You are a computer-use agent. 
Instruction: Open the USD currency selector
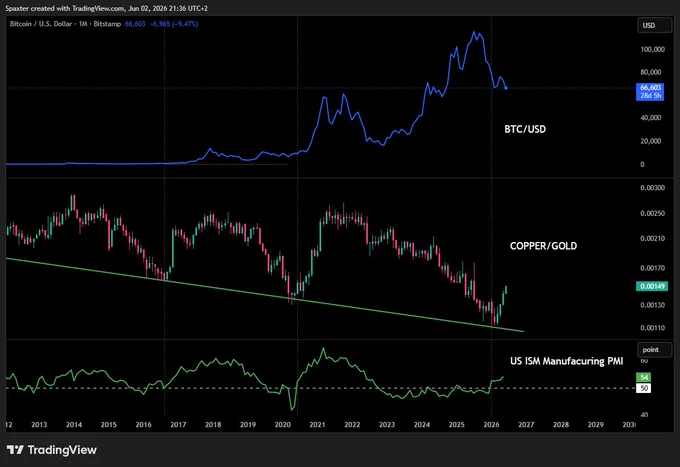[x=655, y=26]
